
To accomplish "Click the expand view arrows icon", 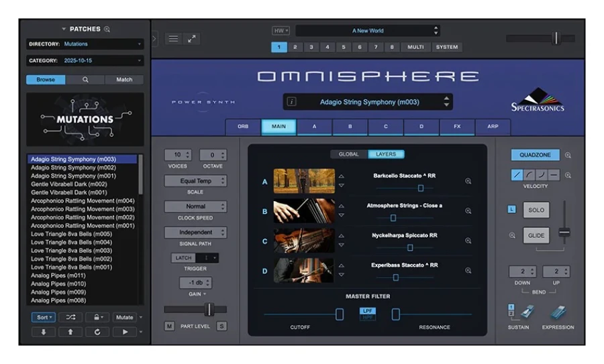I will [x=191, y=38].
